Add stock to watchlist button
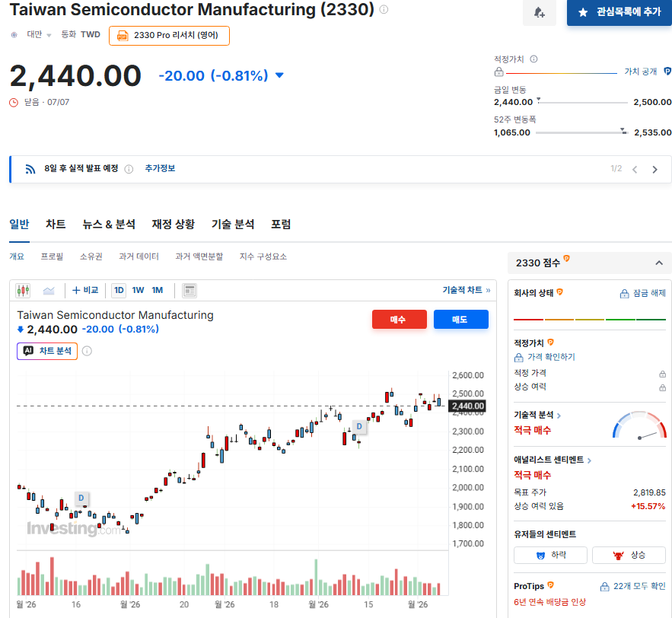Screen dimensions: 672x618 coord(619,12)
